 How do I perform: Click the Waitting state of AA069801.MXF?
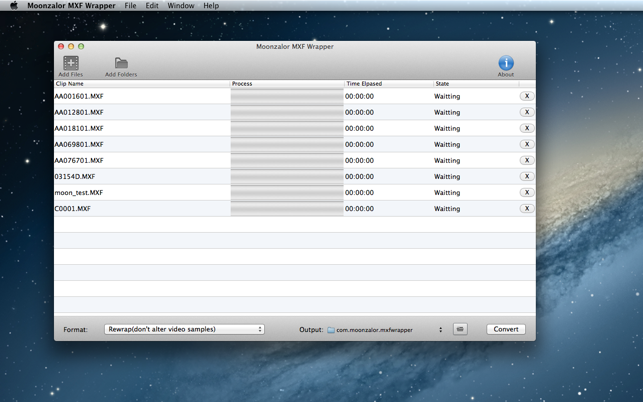pos(447,144)
